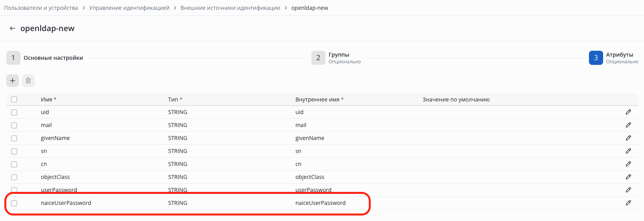The width and height of the screenshot is (644, 221).
Task: Open Пользователи и устройства breadcrumb
Action: pyautogui.click(x=41, y=8)
